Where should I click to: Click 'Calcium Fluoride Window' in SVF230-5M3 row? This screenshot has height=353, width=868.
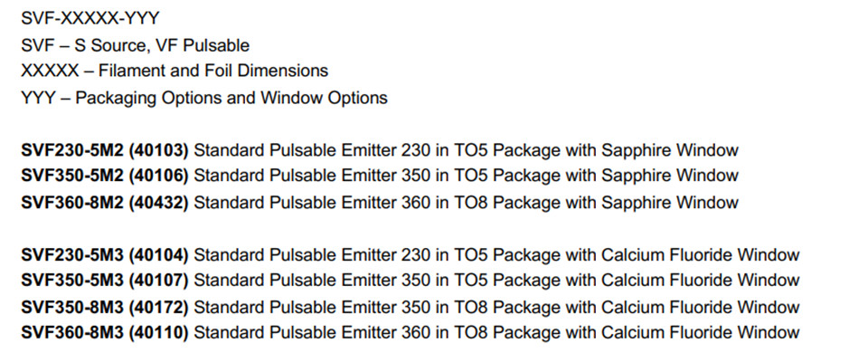700,255
